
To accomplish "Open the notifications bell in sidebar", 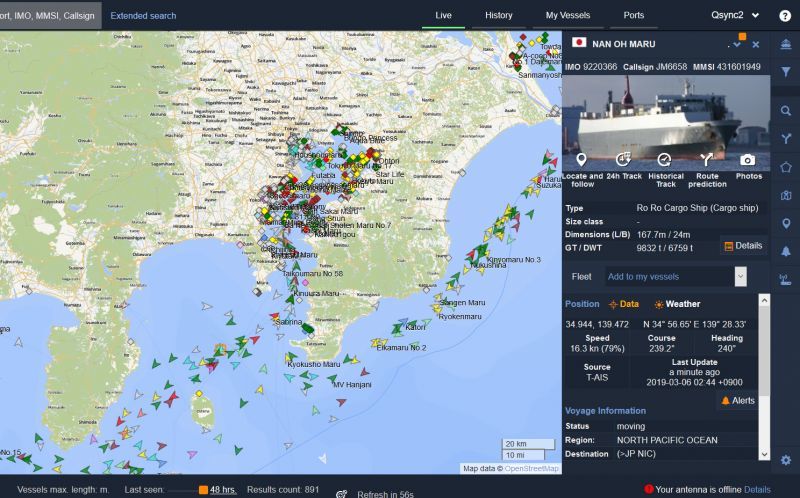I will 786,251.
